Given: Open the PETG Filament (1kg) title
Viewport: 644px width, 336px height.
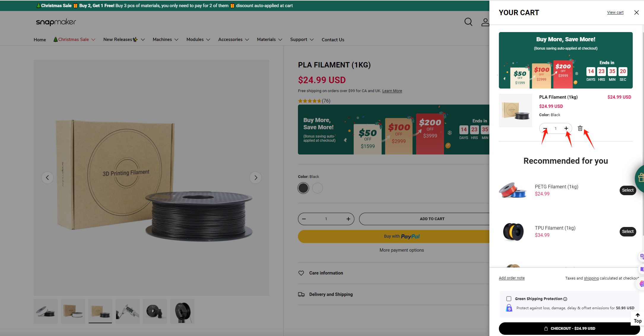Looking at the screenshot, I should [x=556, y=187].
